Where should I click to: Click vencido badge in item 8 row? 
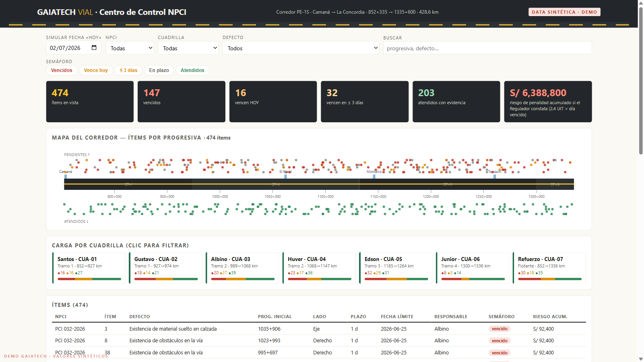[x=500, y=341]
